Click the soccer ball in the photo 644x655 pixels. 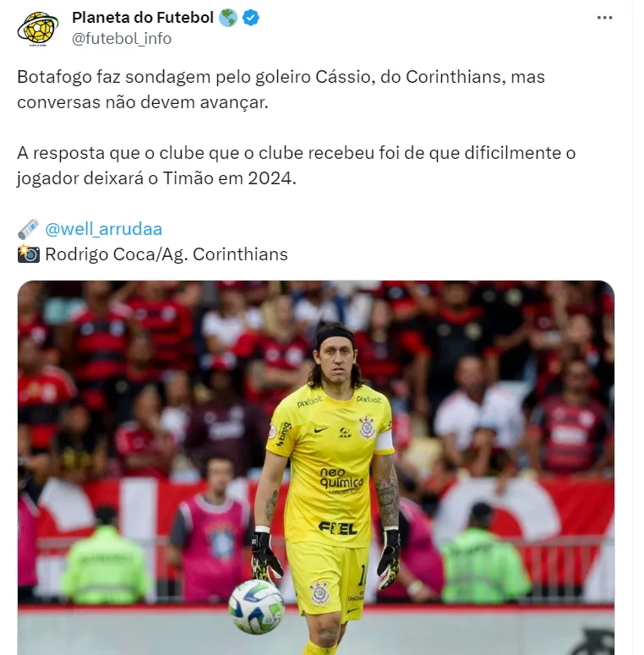point(256,607)
